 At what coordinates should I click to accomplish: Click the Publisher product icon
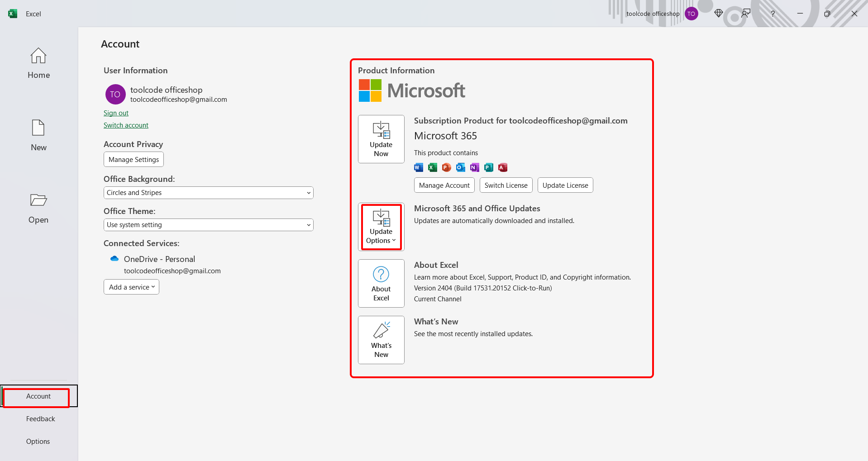pyautogui.click(x=489, y=167)
